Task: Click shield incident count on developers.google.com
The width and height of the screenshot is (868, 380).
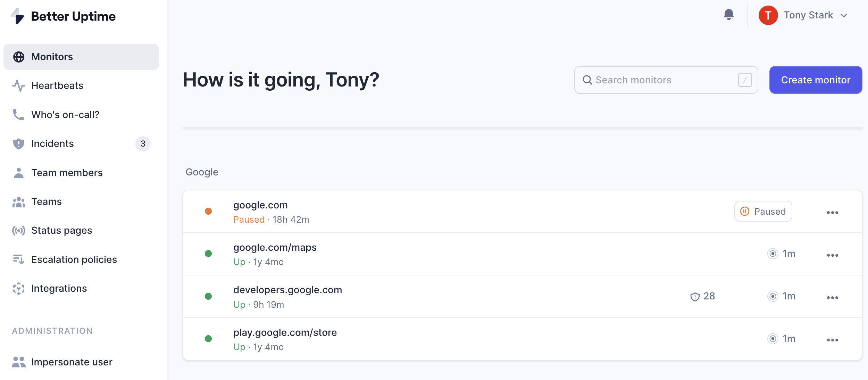Action: tap(702, 296)
